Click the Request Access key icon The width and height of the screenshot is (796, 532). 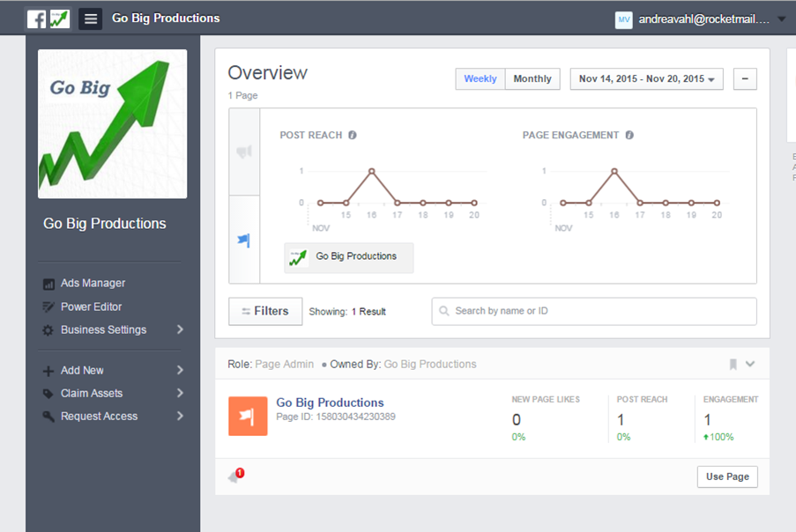[48, 417]
